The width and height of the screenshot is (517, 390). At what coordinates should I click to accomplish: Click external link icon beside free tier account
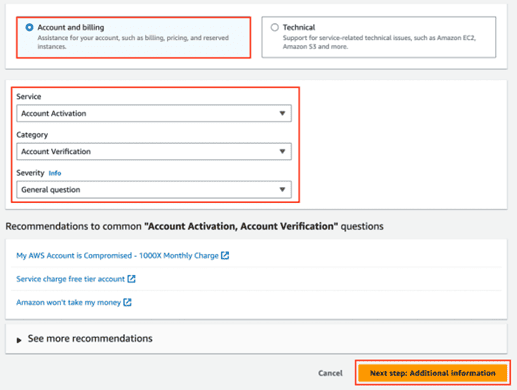[131, 279]
